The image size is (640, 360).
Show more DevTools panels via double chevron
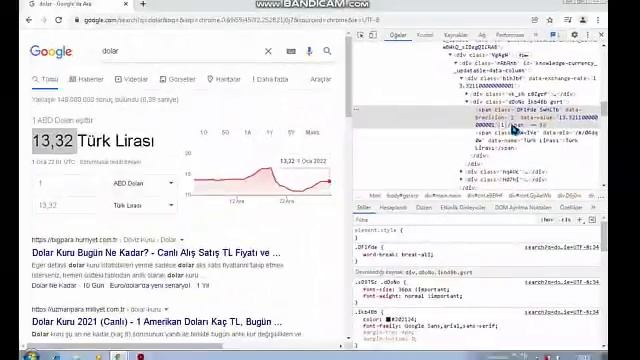536,35
